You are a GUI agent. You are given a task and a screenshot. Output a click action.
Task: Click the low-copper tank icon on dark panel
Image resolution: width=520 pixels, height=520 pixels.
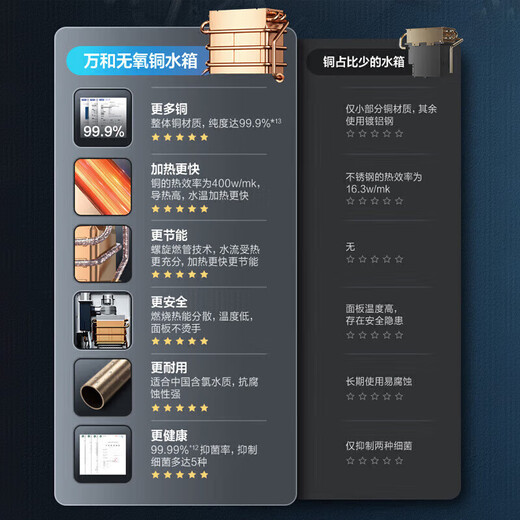point(430,52)
